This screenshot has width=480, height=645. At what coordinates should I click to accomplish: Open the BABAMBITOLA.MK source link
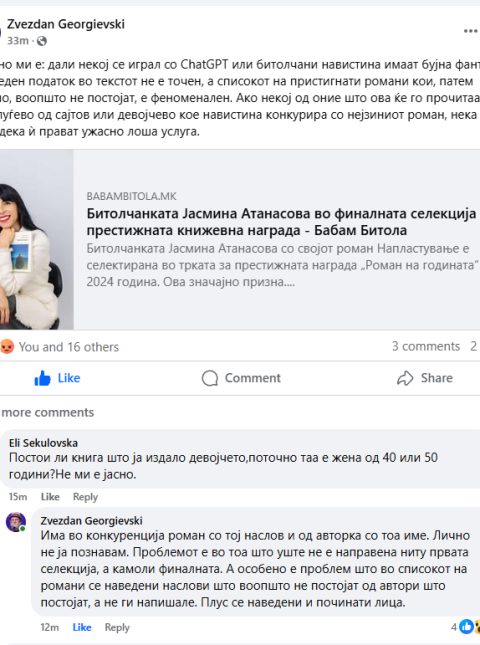[x=131, y=196]
